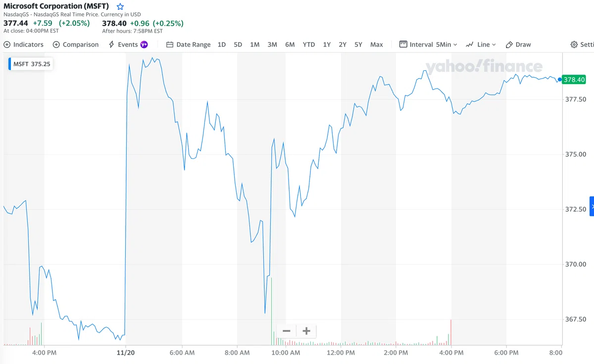Image resolution: width=594 pixels, height=364 pixels.
Task: Choose the YTD range
Action: [309, 45]
